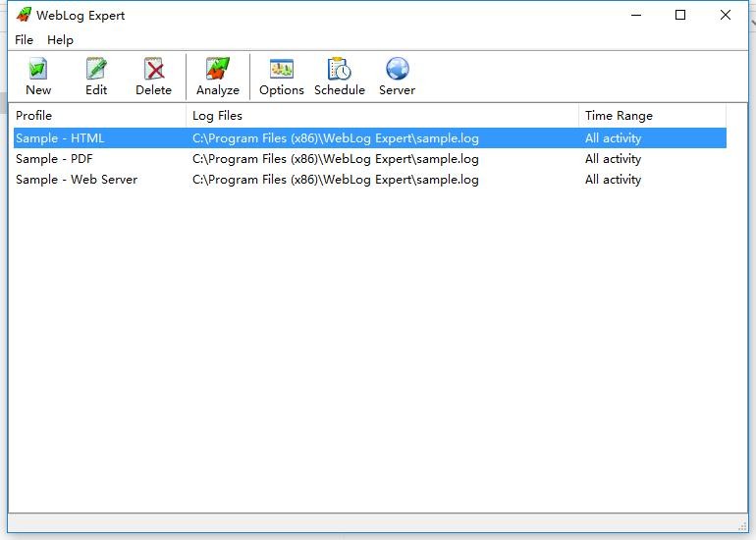Create a profile with the New icon
This screenshot has width=756, height=540.
coord(38,69)
